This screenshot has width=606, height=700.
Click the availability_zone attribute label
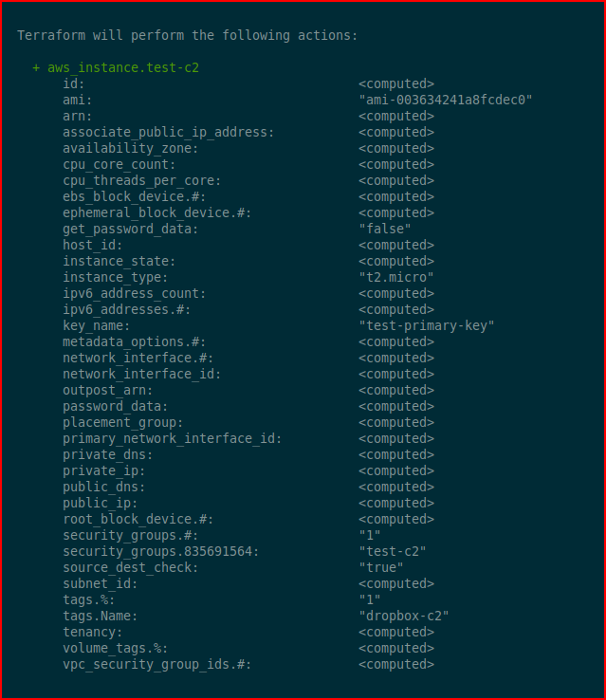(130, 149)
